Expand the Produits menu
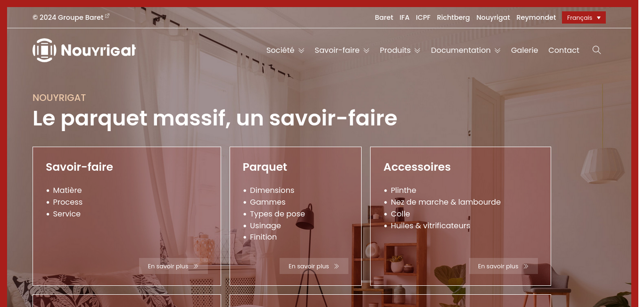 tap(400, 50)
